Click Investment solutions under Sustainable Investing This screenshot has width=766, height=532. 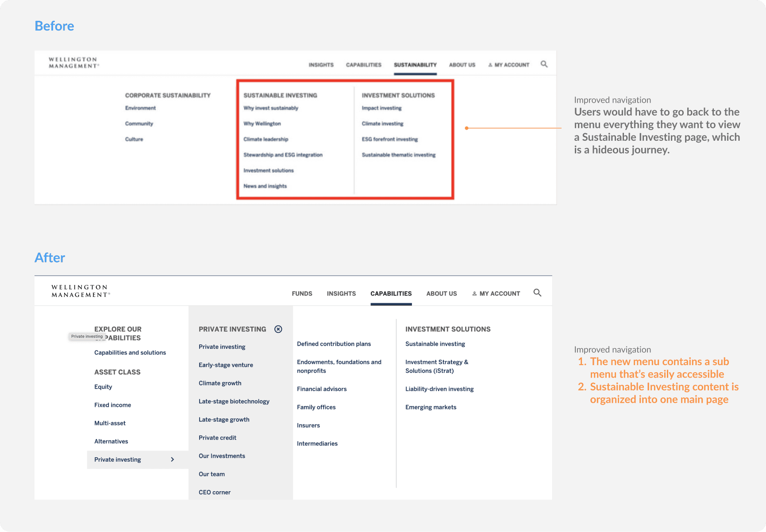tap(268, 170)
